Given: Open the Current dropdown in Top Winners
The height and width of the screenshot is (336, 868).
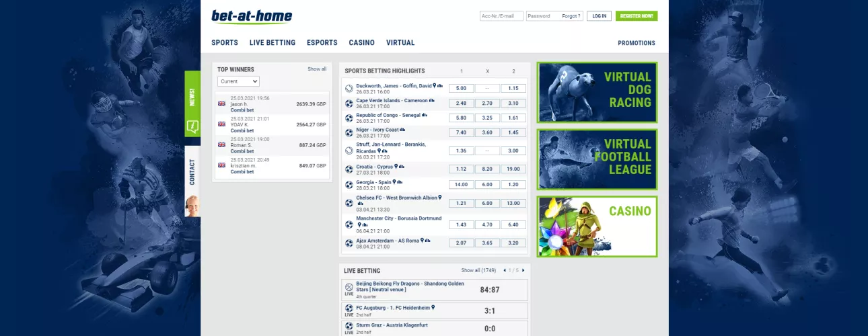Looking at the screenshot, I should coord(238,81).
